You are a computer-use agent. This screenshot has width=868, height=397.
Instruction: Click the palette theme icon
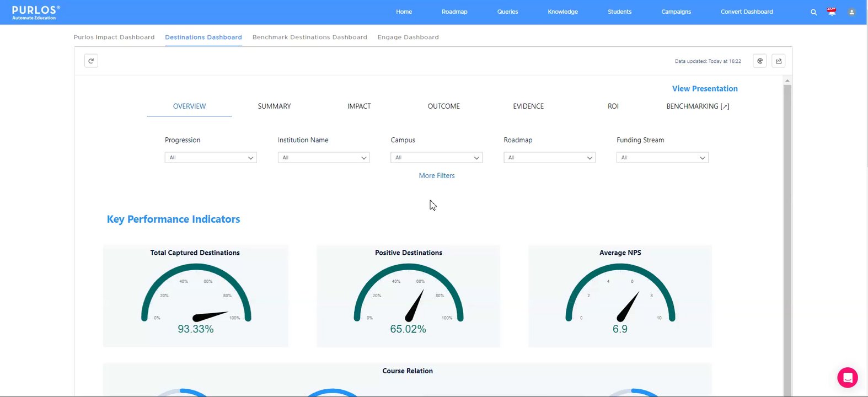click(760, 61)
